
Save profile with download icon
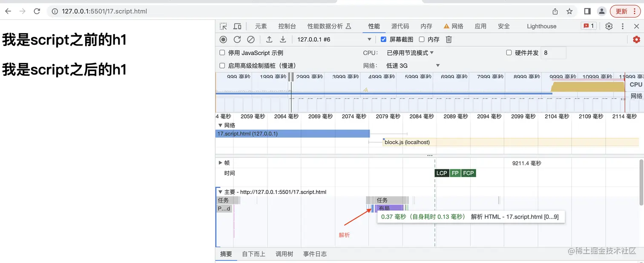[283, 39]
